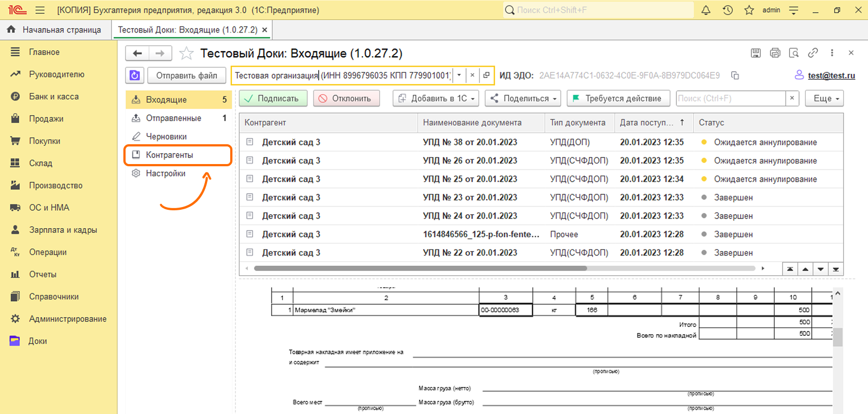Open the Банк и касса section

(53, 96)
